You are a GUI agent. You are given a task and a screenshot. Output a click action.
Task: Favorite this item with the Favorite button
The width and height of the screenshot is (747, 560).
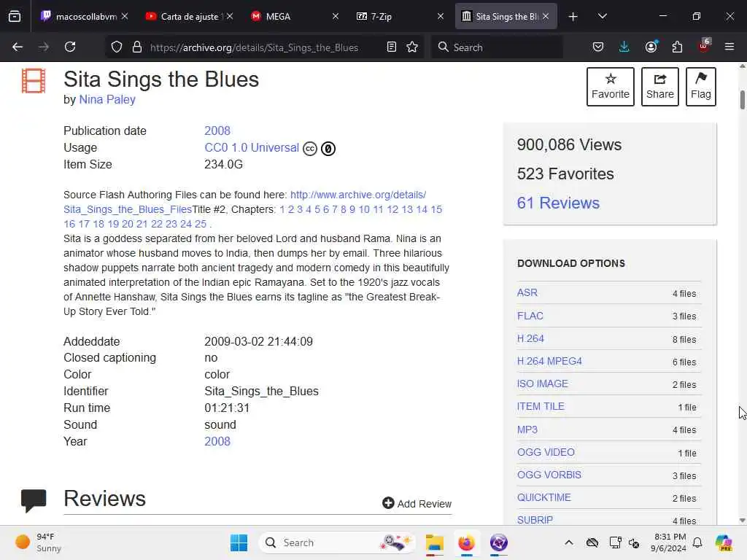[611, 87]
